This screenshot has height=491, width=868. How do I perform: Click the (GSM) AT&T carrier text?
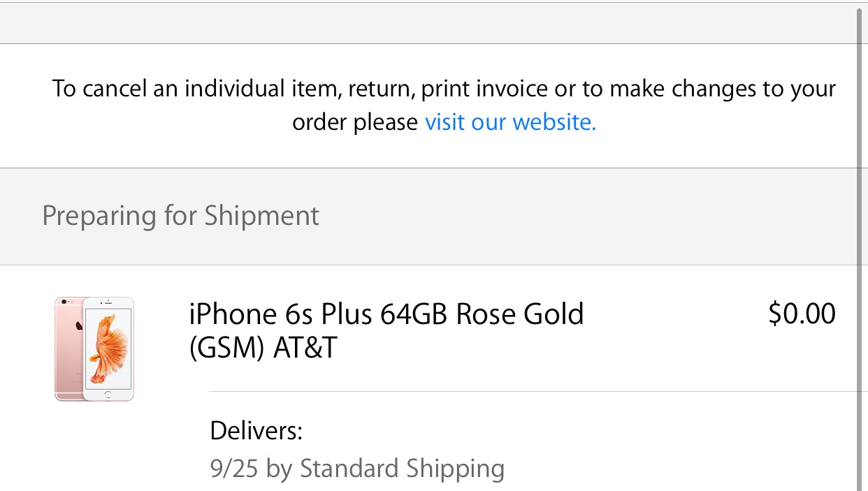pyautogui.click(x=263, y=349)
